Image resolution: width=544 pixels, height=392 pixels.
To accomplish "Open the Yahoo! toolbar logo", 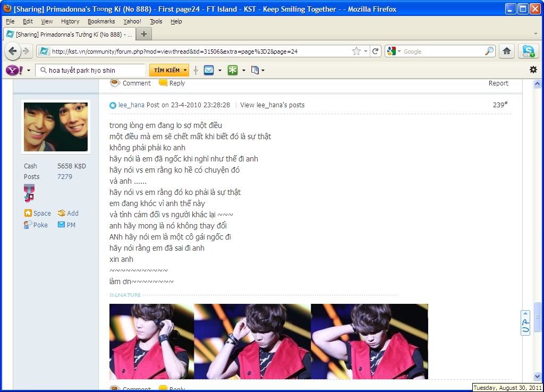I will coord(14,71).
